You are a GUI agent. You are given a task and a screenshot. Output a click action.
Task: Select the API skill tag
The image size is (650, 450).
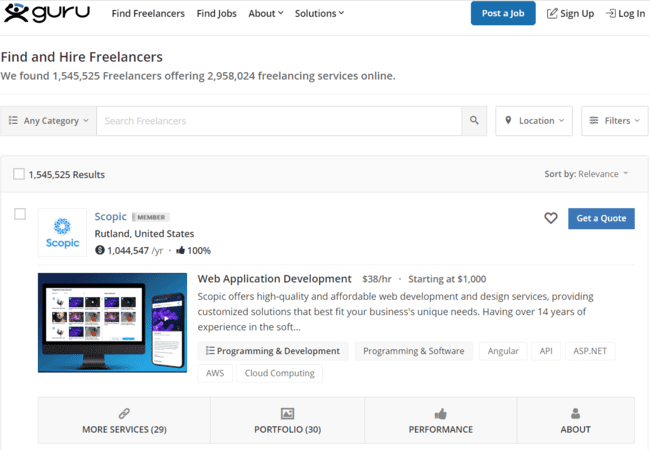coord(546,351)
